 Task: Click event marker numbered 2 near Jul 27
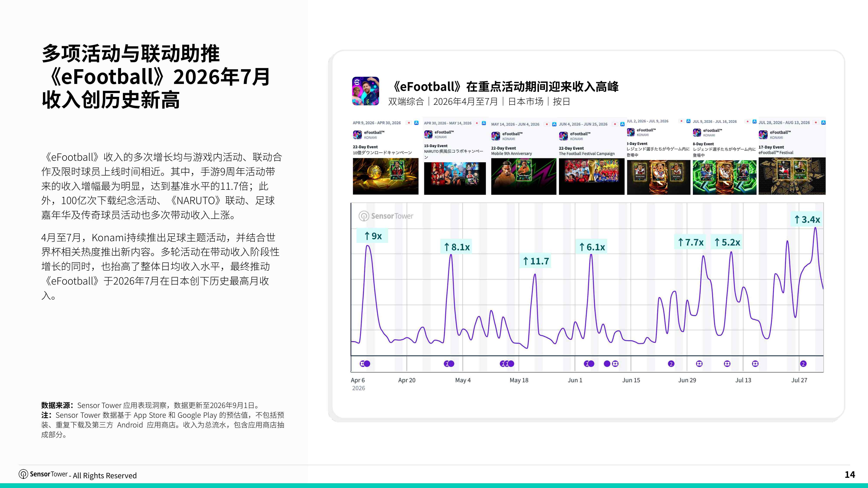pyautogui.click(x=803, y=364)
